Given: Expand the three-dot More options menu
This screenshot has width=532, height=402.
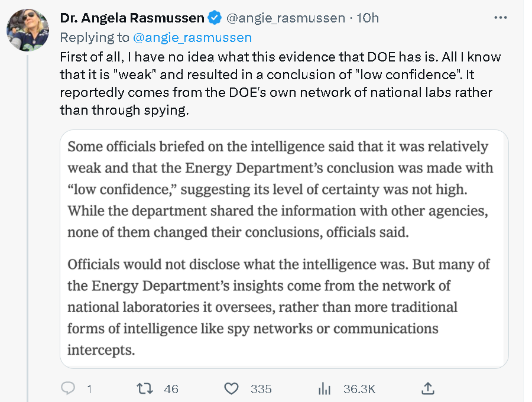Looking at the screenshot, I should (501, 18).
